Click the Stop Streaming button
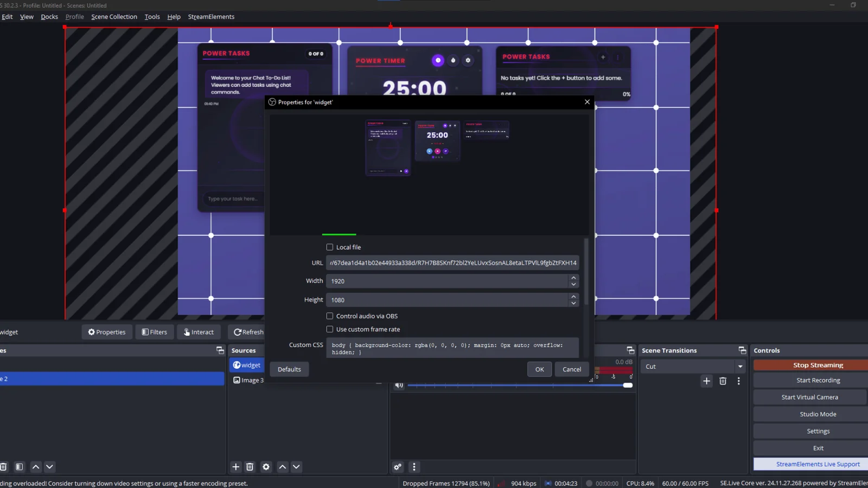868x488 pixels. click(818, 365)
